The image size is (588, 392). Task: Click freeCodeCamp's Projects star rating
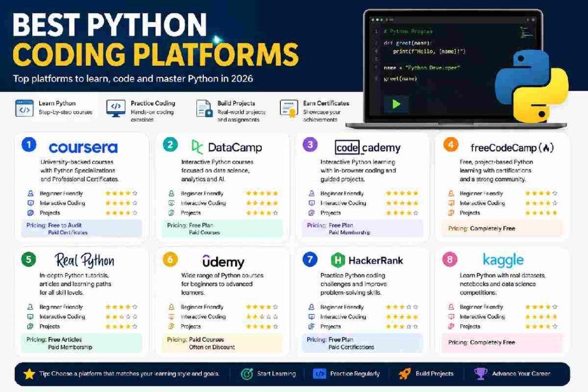click(541, 213)
